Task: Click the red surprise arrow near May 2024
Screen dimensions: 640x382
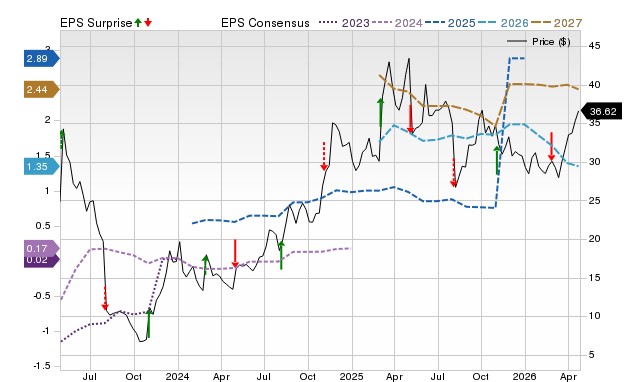Action: coord(235,253)
